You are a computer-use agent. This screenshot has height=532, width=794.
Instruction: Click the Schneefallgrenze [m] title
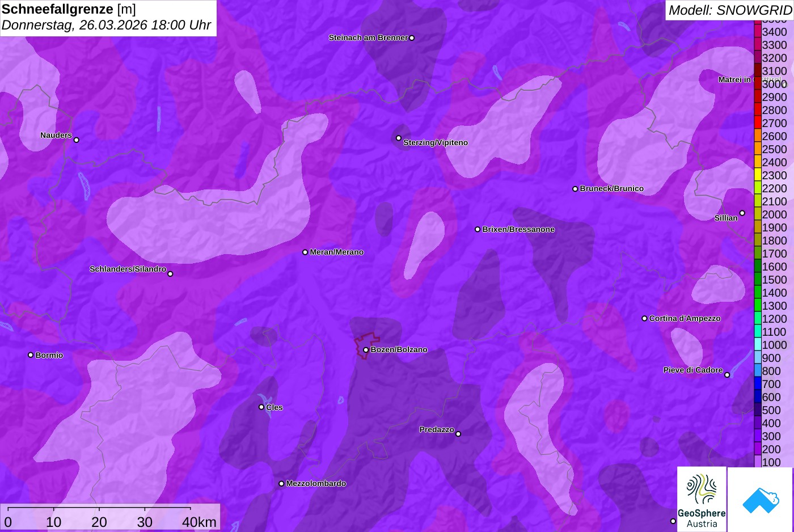click(x=69, y=10)
